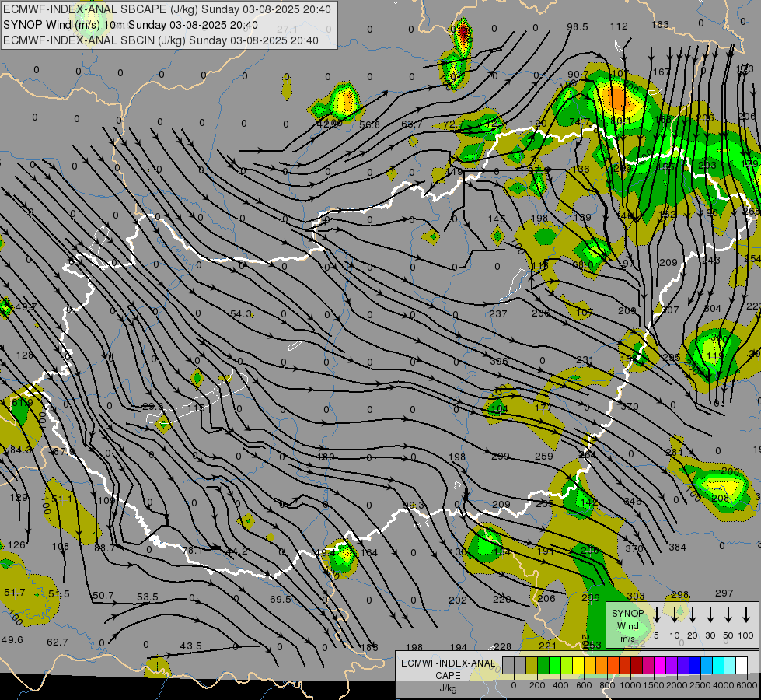Click the 50 m/s wind arrow in legend
The image size is (761, 700).
[x=728, y=615]
